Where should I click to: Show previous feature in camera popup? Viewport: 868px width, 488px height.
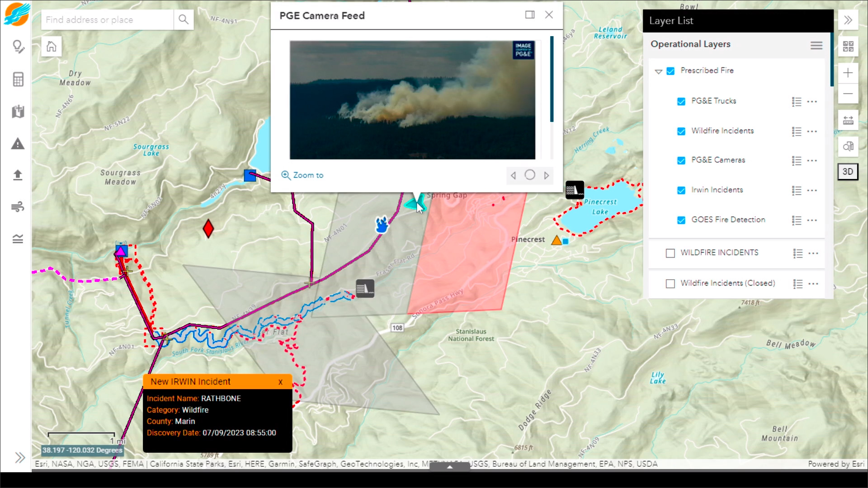[x=513, y=175]
